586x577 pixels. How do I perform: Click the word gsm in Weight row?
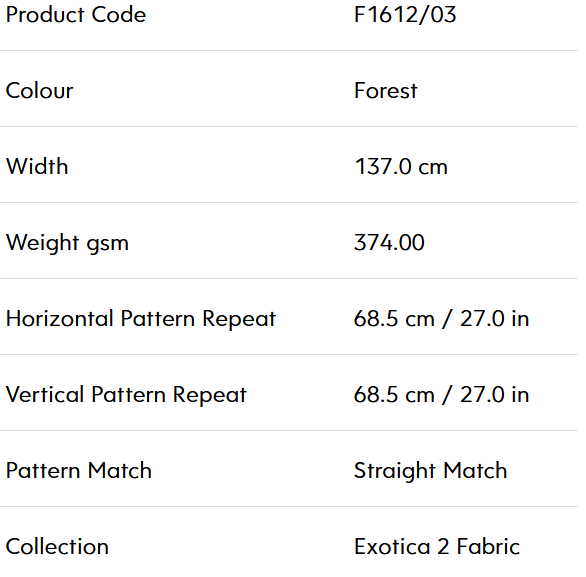point(108,244)
